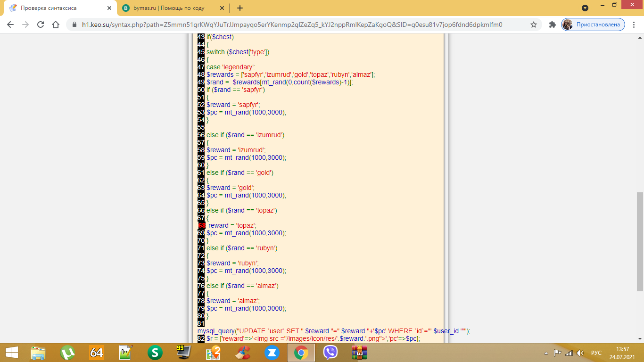Show hidden system tray icons

pyautogui.click(x=546, y=353)
